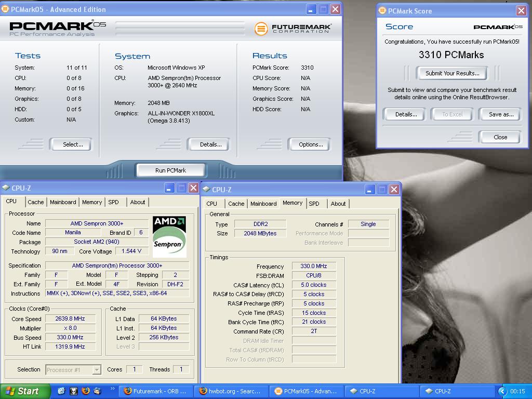Click the Level 2 256 KBytes value
532x399 pixels.
[x=164, y=337]
